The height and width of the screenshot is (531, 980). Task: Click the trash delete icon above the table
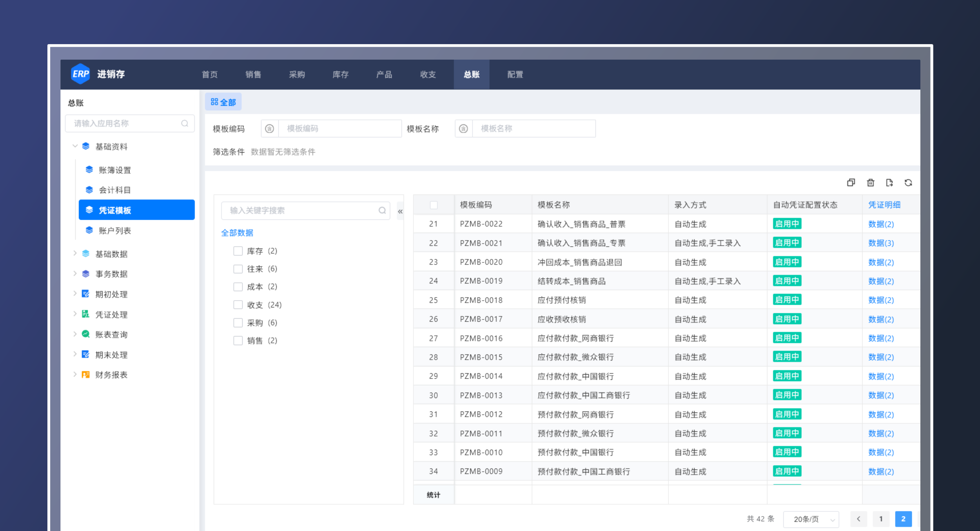pyautogui.click(x=871, y=183)
